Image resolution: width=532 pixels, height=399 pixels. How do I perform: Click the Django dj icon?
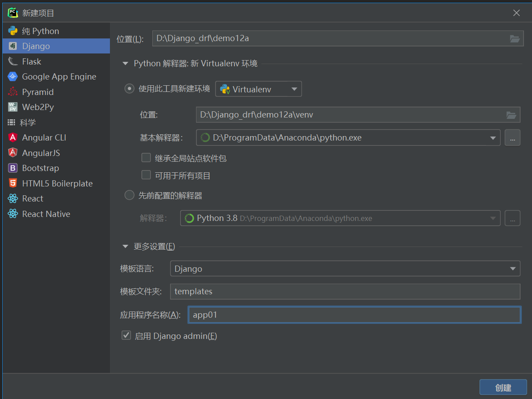[x=13, y=46]
